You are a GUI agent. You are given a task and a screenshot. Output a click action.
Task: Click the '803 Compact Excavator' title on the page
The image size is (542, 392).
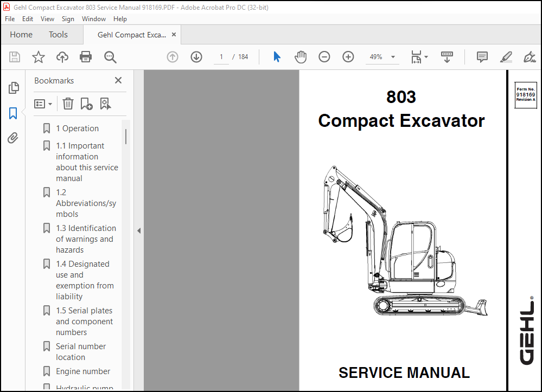(x=401, y=109)
